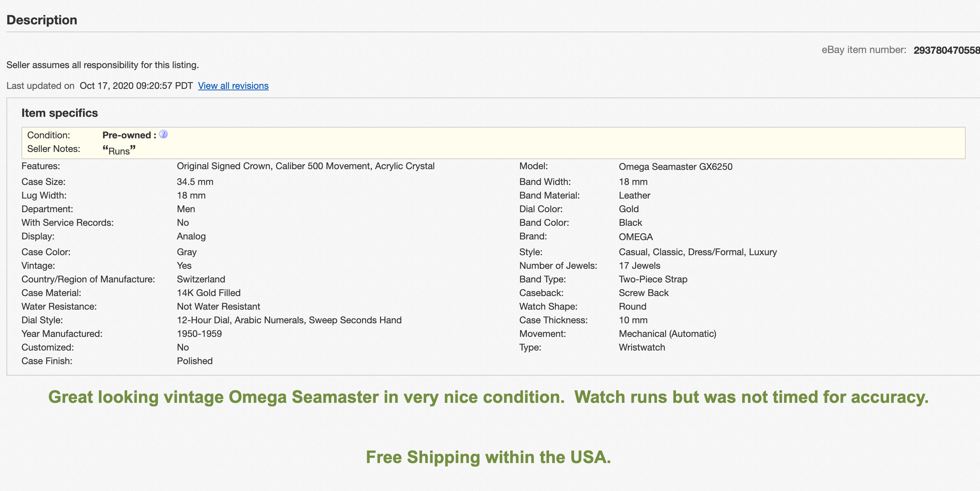The width and height of the screenshot is (980, 491).
Task: Click the Mechanical (Automatic) movement value
Action: point(667,334)
